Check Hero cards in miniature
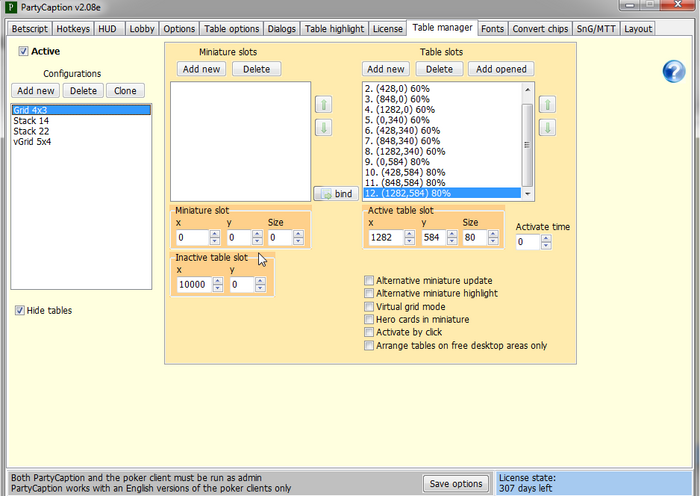 click(x=369, y=319)
